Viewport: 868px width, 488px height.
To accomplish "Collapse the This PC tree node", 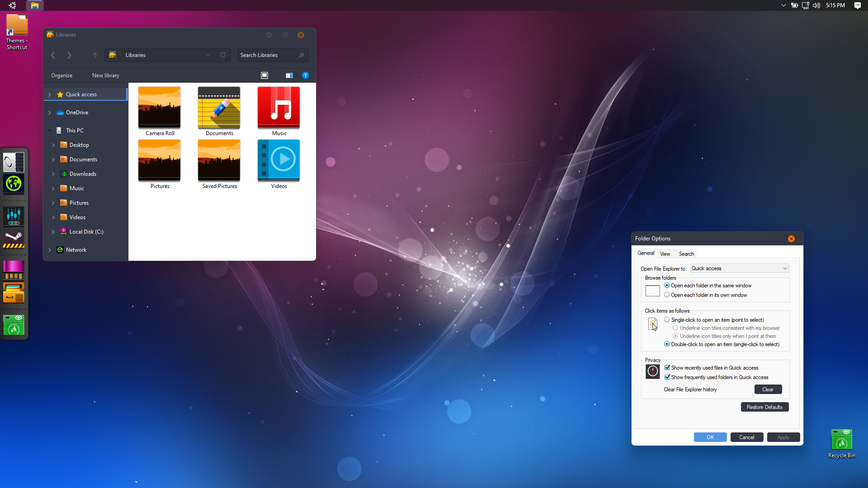I will [50, 131].
